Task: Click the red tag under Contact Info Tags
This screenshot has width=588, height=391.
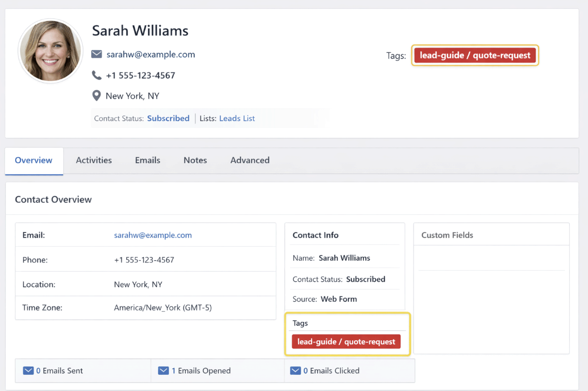Action: (346, 341)
